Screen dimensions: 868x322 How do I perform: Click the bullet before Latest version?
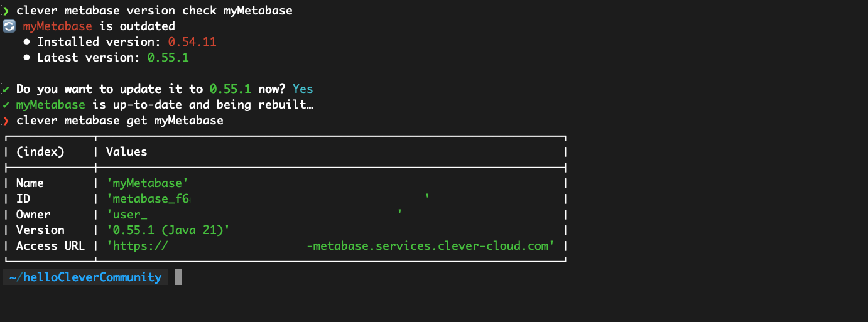tap(27, 58)
